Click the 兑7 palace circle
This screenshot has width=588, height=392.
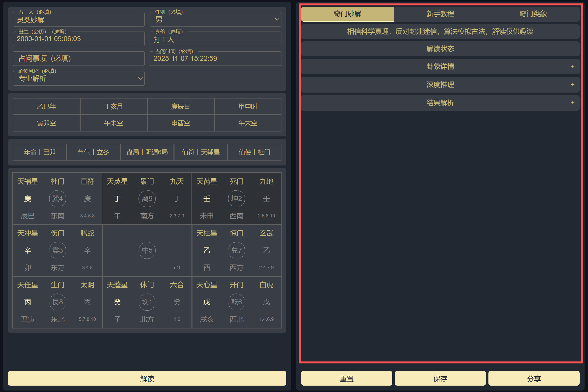tap(236, 250)
